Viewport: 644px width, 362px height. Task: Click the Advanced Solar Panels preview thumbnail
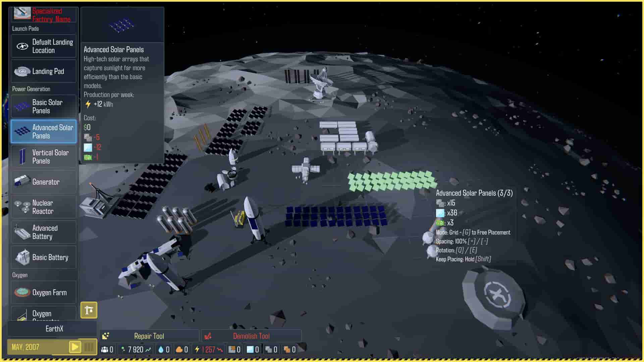coord(122,25)
